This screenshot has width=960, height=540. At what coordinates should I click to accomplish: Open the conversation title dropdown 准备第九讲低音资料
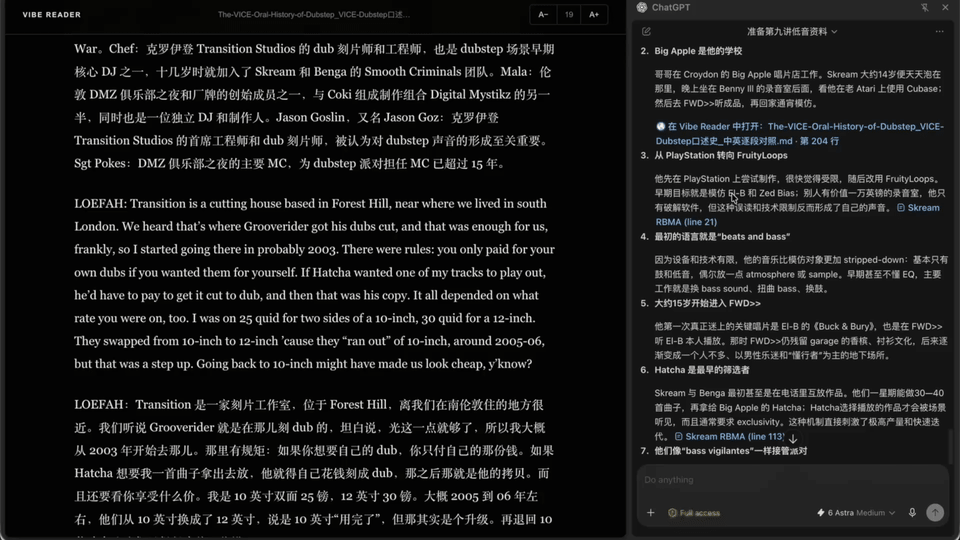click(792, 31)
